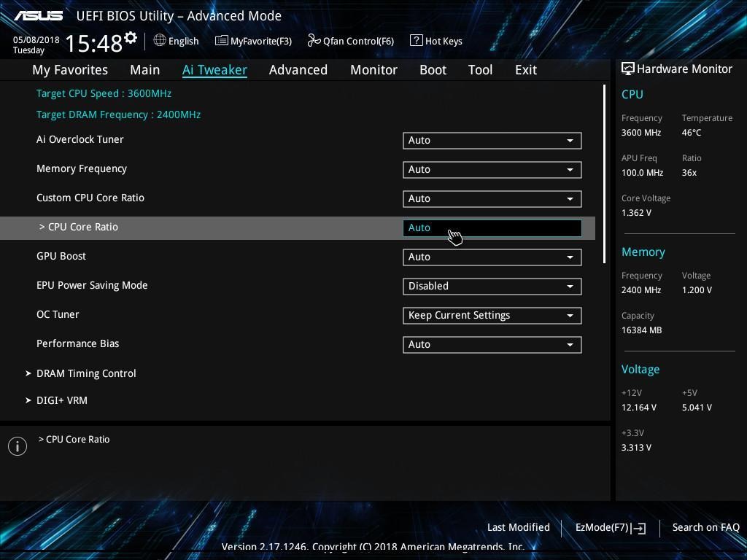Open the GPU Boost dropdown
The height and width of the screenshot is (560, 747).
tap(492, 257)
